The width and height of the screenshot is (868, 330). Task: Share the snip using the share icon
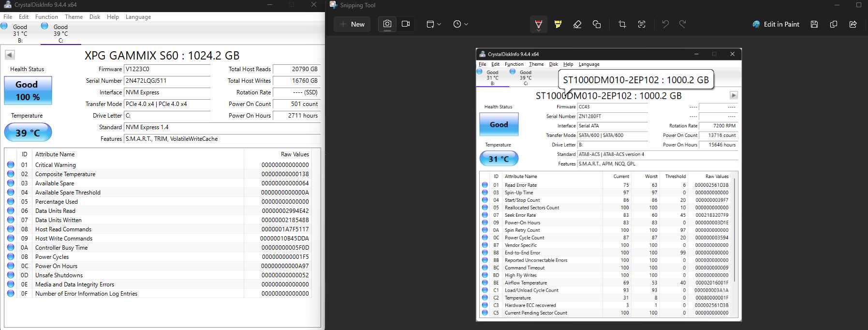(853, 24)
